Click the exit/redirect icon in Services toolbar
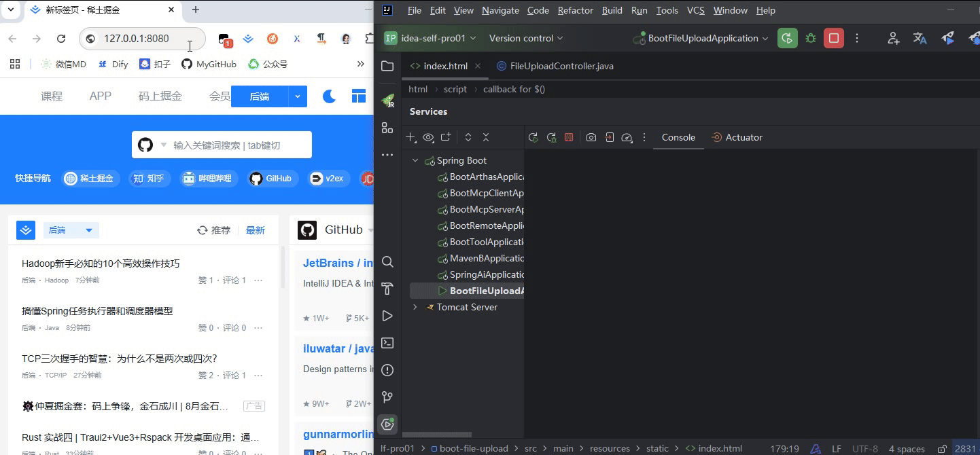The height and width of the screenshot is (455, 980). point(610,137)
